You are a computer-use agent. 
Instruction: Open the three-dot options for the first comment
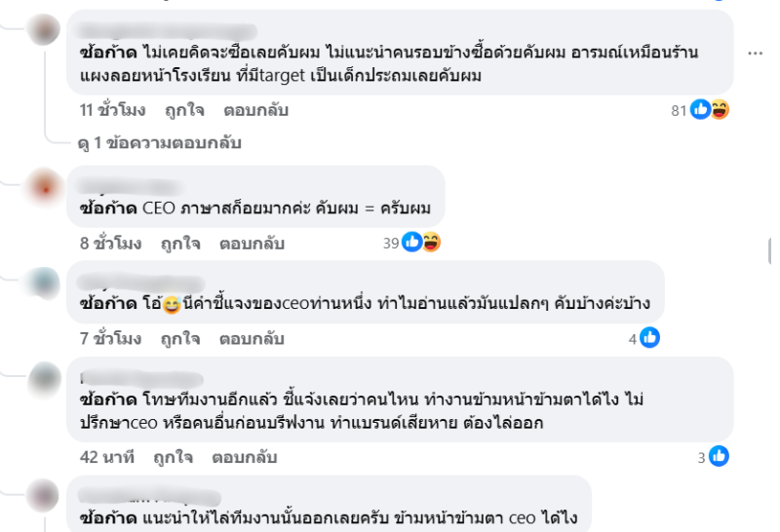click(755, 53)
